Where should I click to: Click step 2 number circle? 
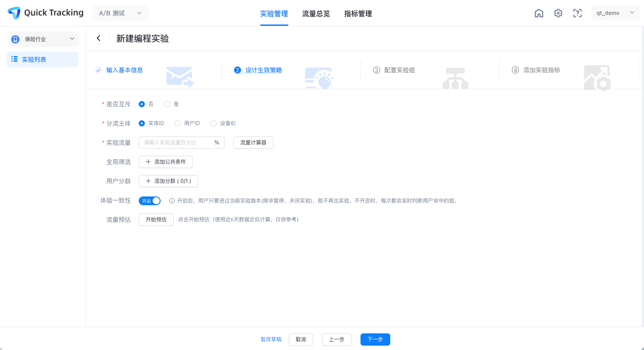point(238,70)
